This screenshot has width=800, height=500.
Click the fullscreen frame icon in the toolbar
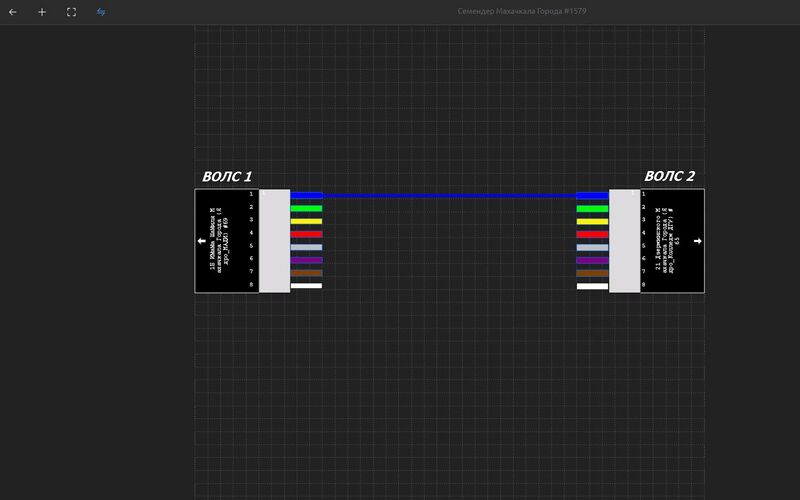[x=71, y=12]
